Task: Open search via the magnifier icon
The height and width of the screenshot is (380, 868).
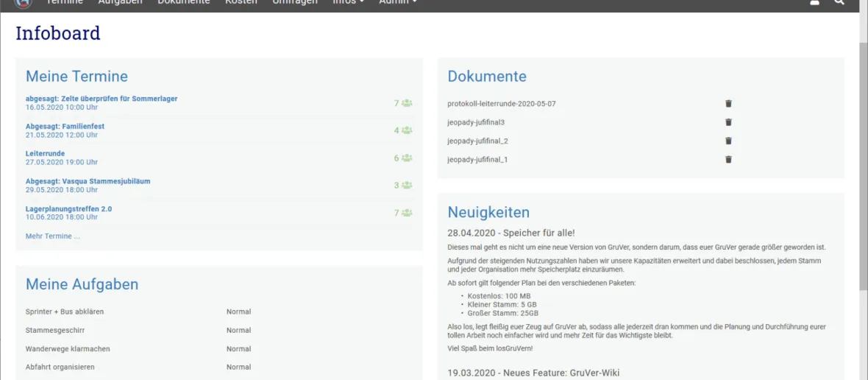Action: pyautogui.click(x=839, y=2)
